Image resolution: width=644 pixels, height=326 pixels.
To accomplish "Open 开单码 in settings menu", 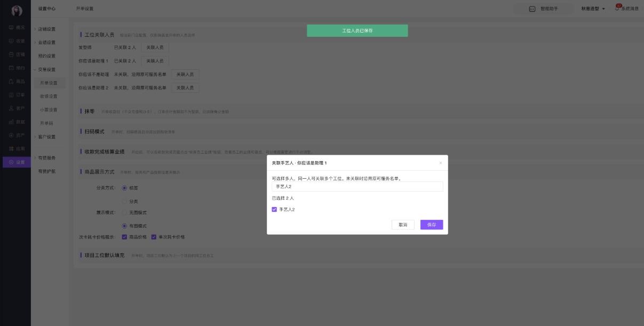I will 46,123.
